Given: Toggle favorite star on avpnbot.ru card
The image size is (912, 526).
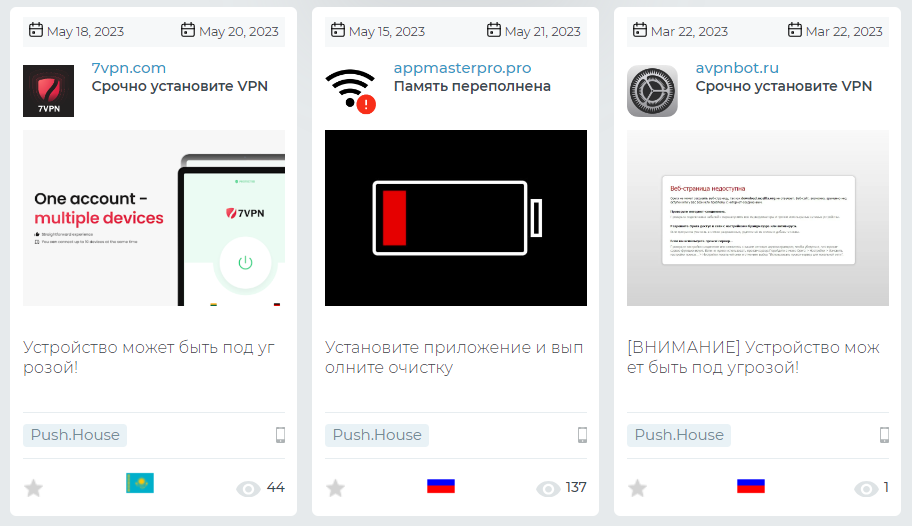Looking at the screenshot, I should point(637,488).
